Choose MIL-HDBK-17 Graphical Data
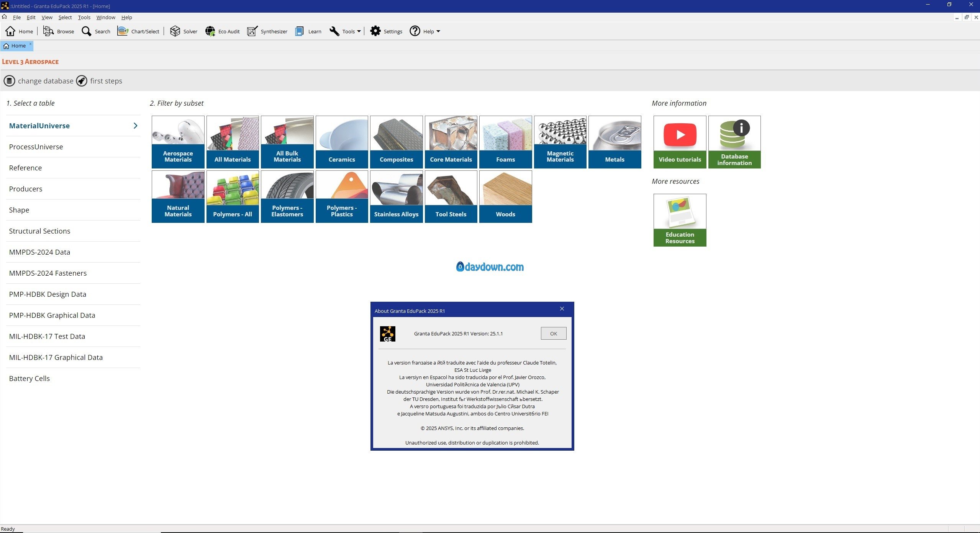 (x=73, y=357)
